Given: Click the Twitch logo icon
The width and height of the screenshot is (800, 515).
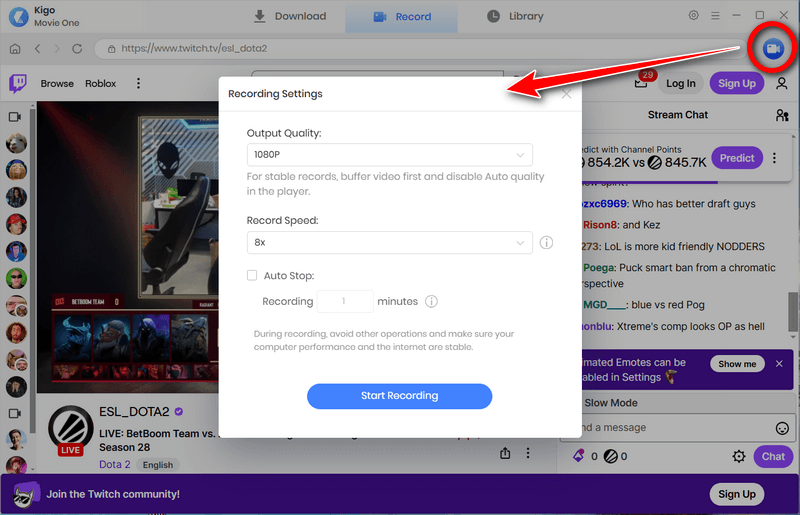Looking at the screenshot, I should coord(18,83).
